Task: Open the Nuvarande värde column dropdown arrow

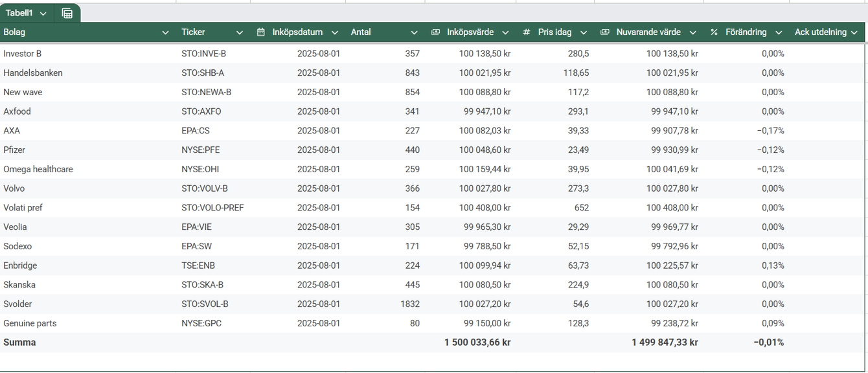Action: (x=694, y=32)
